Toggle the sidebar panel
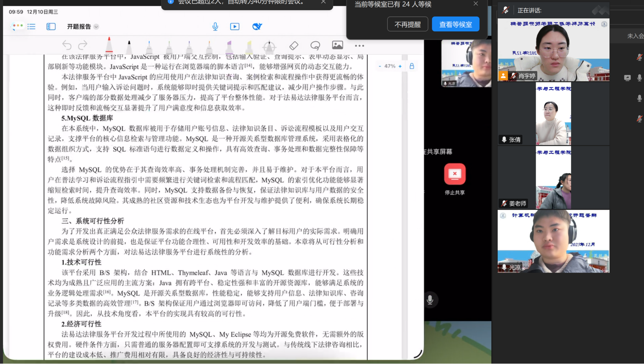Image resolution: width=644 pixels, height=364 pixels. point(51,27)
